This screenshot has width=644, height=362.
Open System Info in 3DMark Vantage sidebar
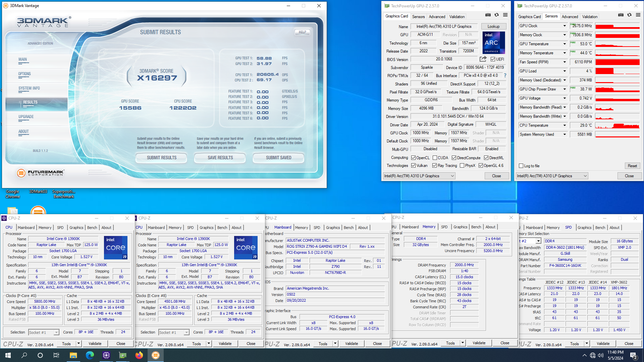29,88
